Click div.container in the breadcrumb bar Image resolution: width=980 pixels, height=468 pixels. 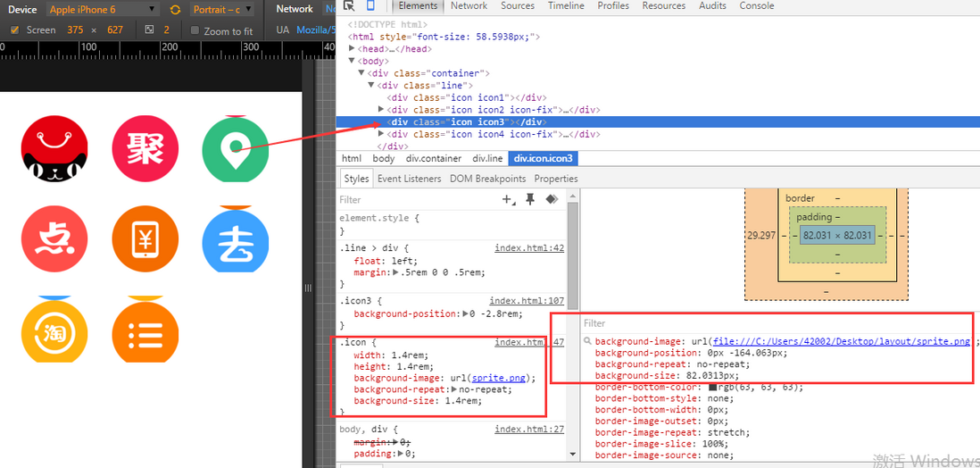click(x=434, y=159)
